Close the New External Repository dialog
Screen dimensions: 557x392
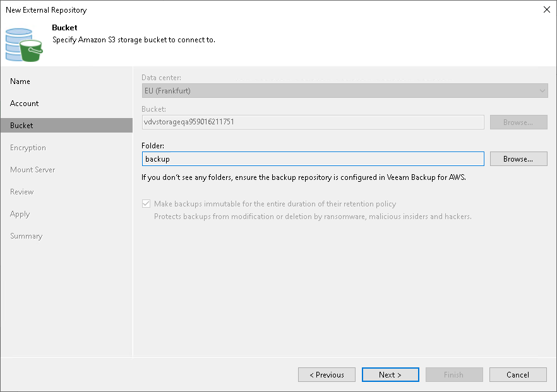547,9
